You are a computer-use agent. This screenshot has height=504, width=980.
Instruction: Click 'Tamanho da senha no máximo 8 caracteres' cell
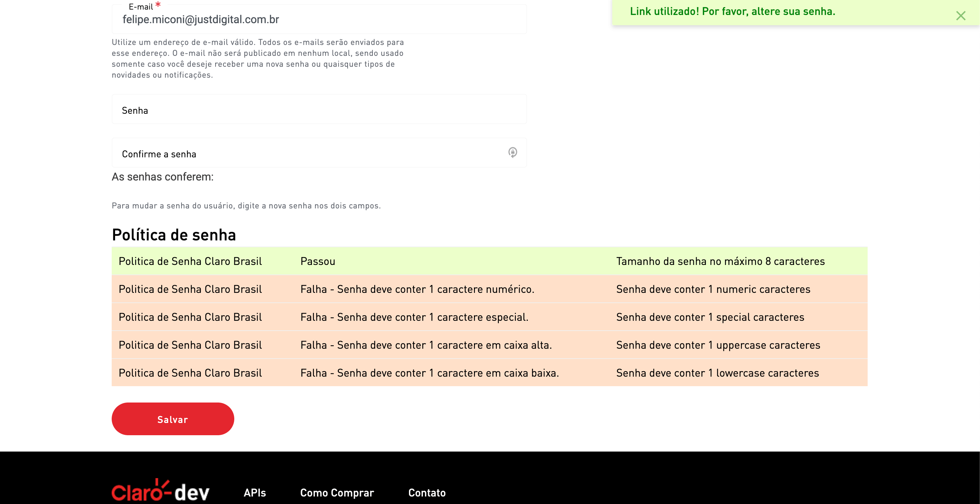coord(720,261)
